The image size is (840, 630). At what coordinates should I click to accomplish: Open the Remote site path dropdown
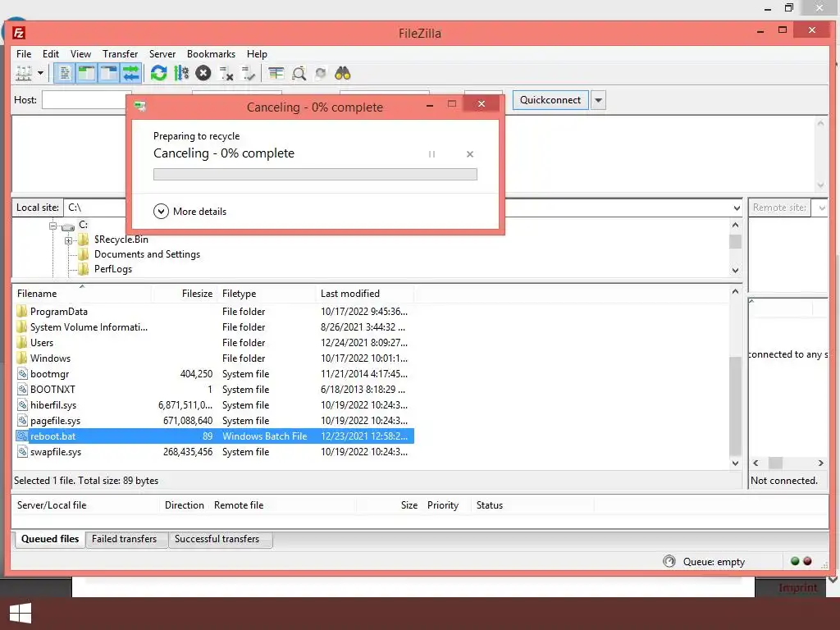point(821,208)
